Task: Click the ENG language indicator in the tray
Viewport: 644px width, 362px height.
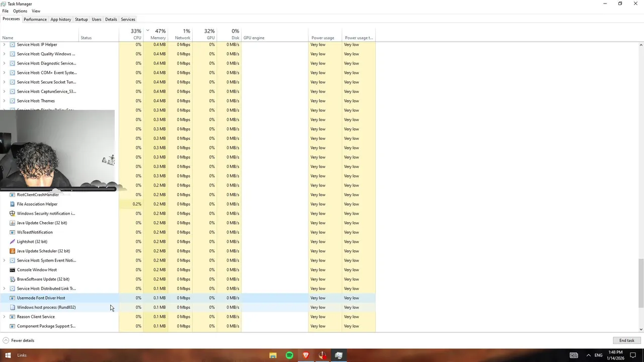Action: 598,355
